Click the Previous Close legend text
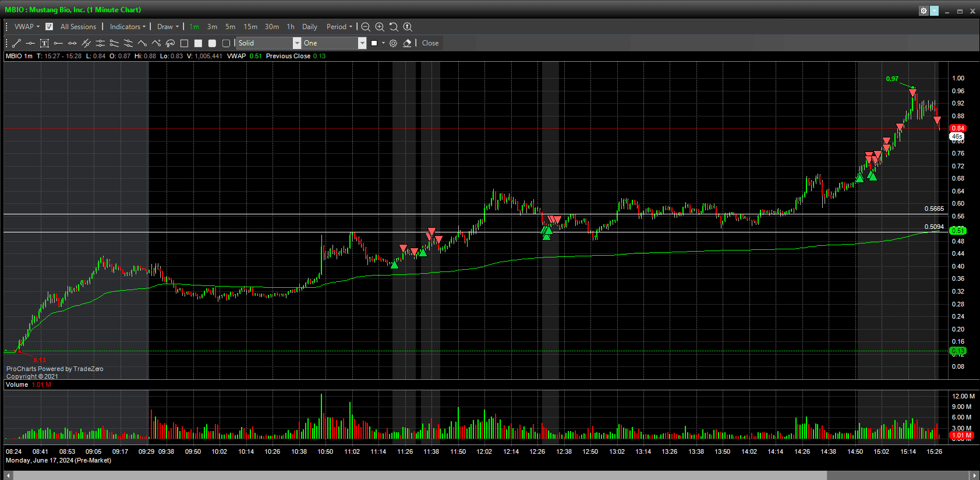This screenshot has width=980, height=480. pyautogui.click(x=288, y=56)
